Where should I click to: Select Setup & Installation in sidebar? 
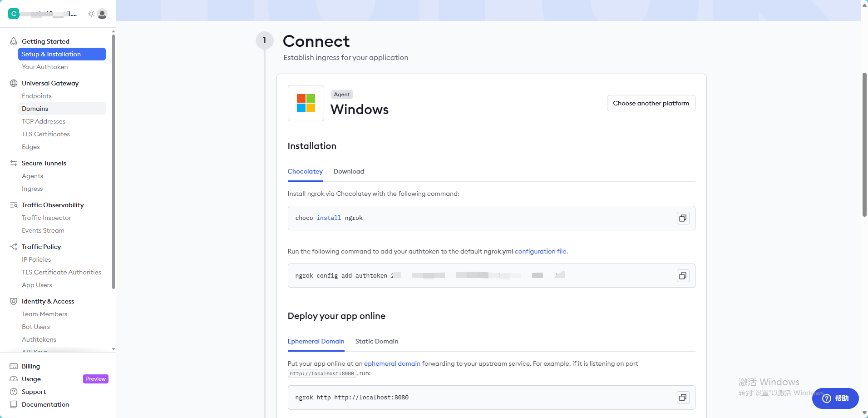click(x=62, y=54)
